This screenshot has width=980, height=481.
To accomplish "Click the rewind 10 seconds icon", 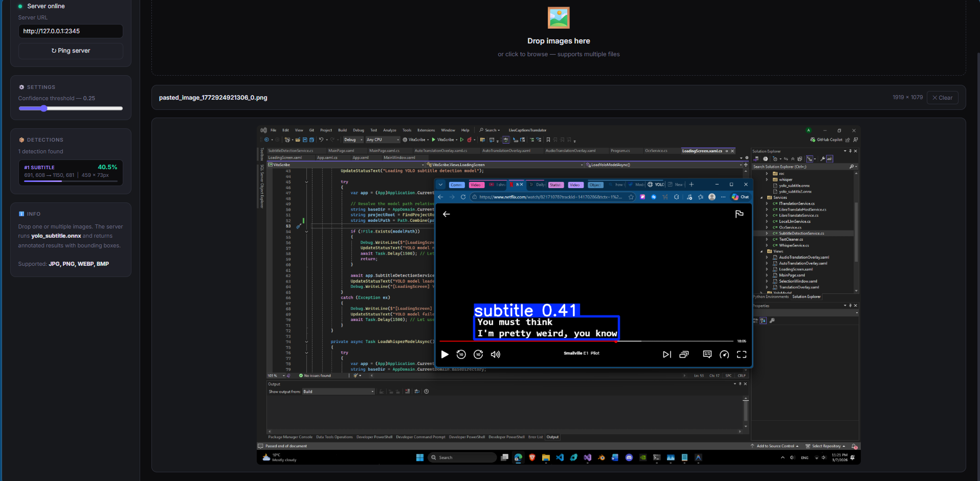I will (461, 354).
